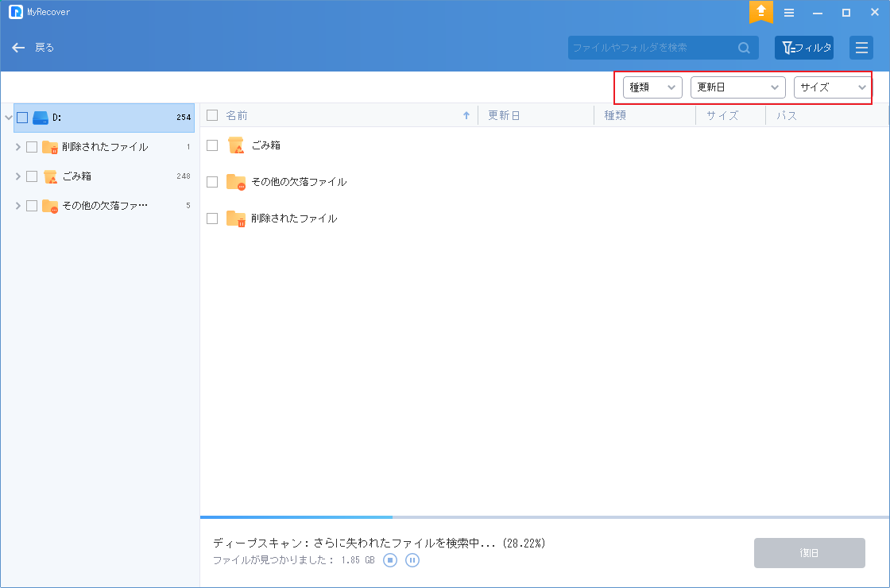Viewport: 890px width, 588px height.
Task: Check the D: drive checkbox
Action: point(22,118)
